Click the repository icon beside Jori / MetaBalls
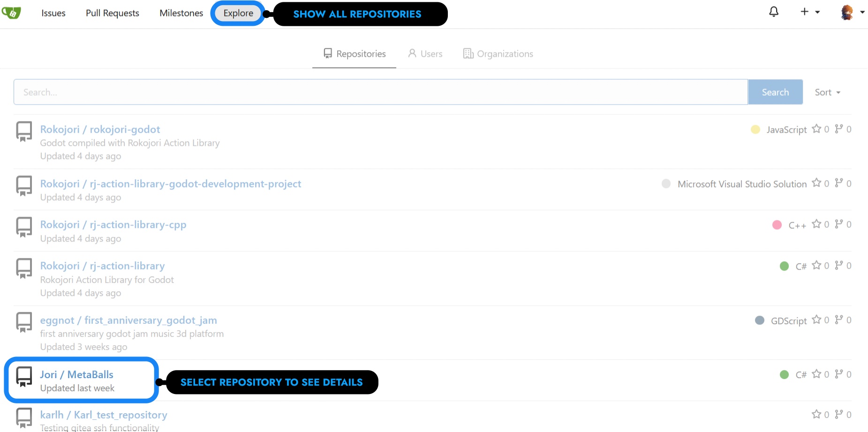 point(24,376)
